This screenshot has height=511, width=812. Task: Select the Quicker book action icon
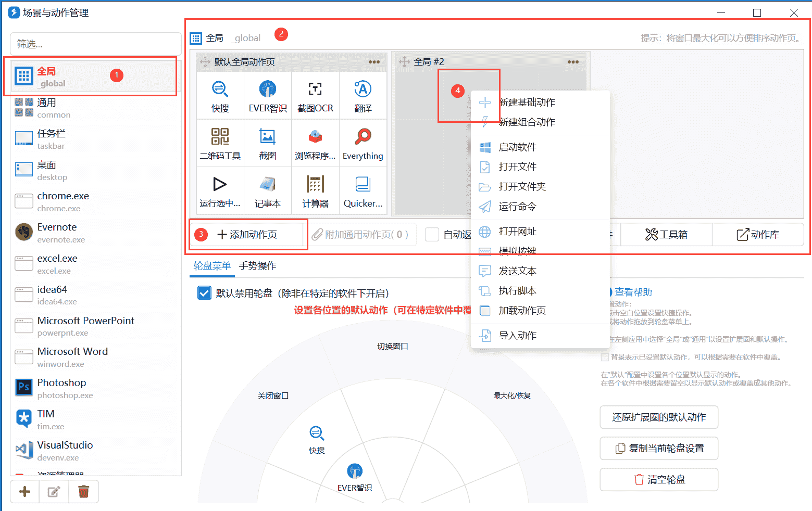(x=363, y=190)
